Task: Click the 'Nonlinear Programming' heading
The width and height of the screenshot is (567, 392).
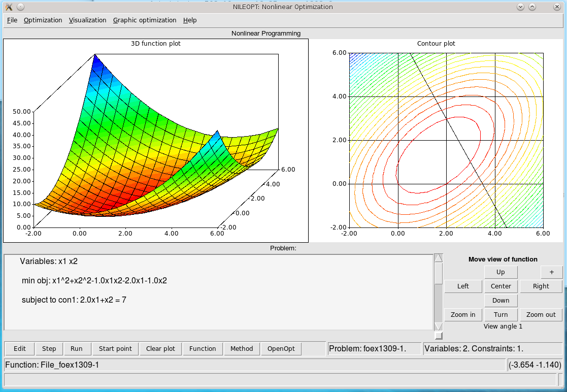Action: click(x=266, y=34)
